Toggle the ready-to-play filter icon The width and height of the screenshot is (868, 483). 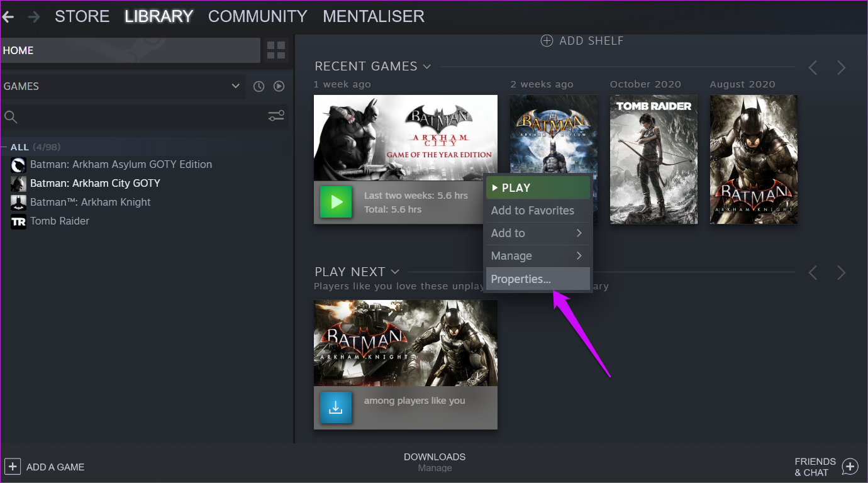[x=279, y=86]
